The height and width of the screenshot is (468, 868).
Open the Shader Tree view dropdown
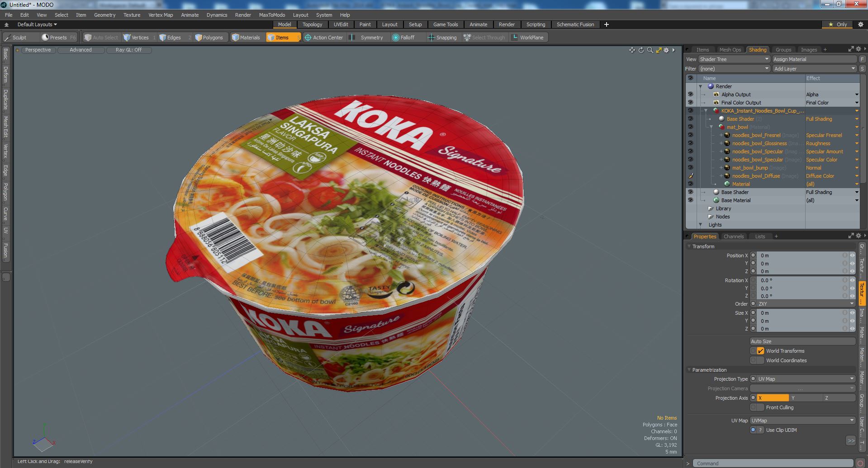click(x=734, y=59)
